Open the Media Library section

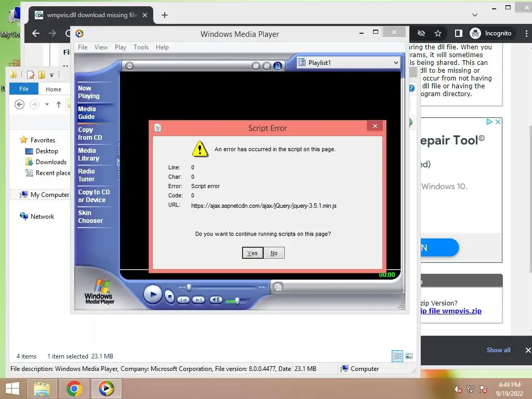click(x=88, y=154)
